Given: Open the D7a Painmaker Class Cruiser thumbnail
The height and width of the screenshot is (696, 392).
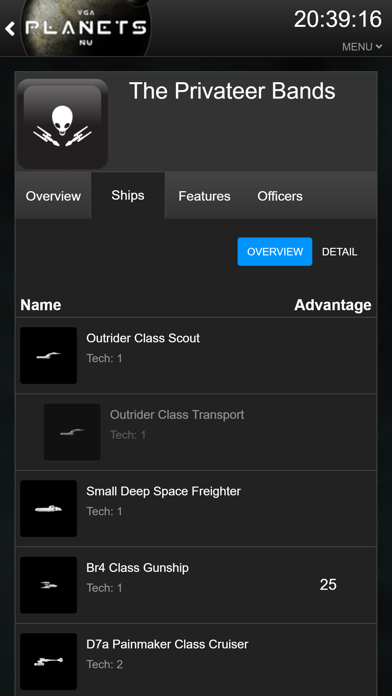Looking at the screenshot, I should 48,661.
